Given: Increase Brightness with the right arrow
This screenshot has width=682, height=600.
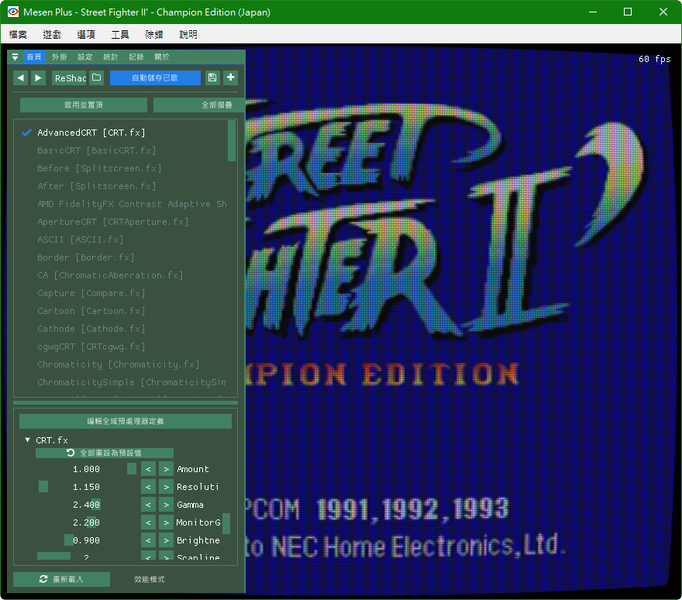Looking at the screenshot, I should click(166, 540).
